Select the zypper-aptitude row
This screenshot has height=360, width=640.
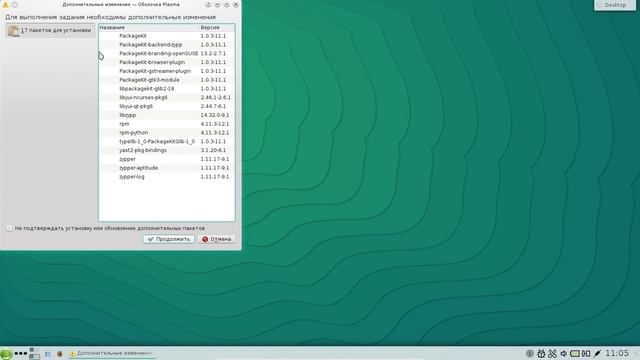167,168
